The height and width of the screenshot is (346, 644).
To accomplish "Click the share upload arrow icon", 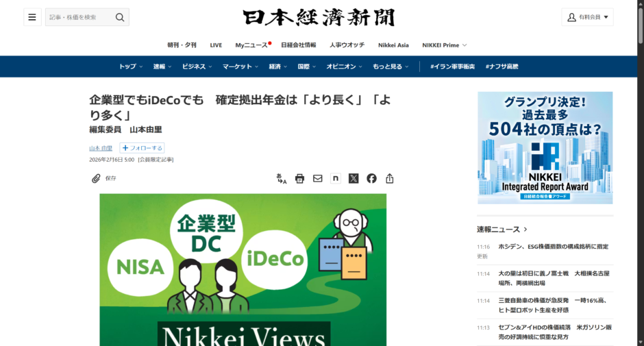I will [390, 178].
